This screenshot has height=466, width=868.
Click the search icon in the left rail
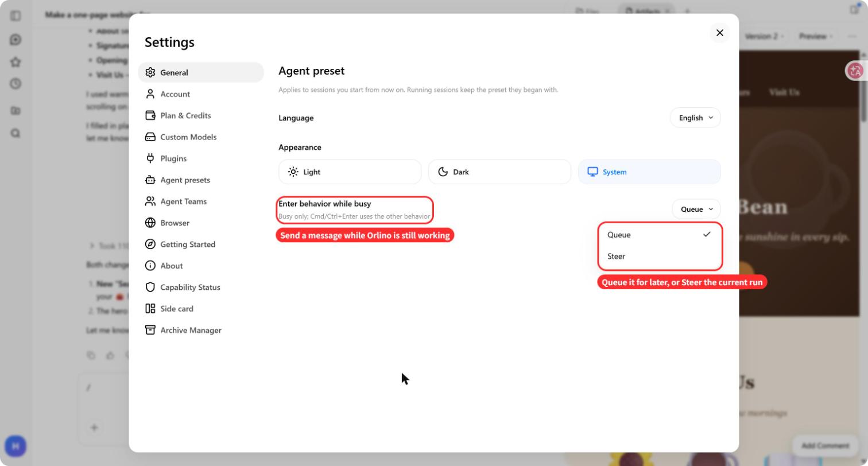point(15,133)
